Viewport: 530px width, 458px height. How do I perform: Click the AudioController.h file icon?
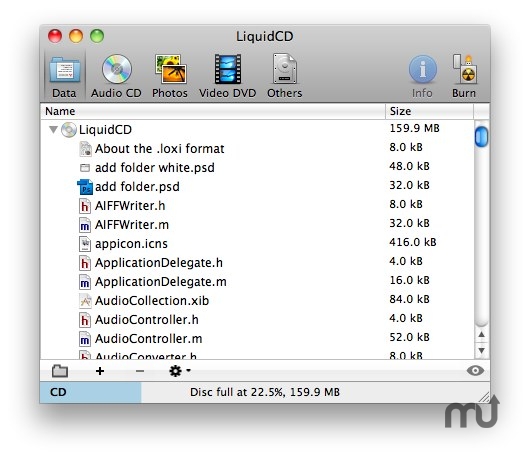85,320
